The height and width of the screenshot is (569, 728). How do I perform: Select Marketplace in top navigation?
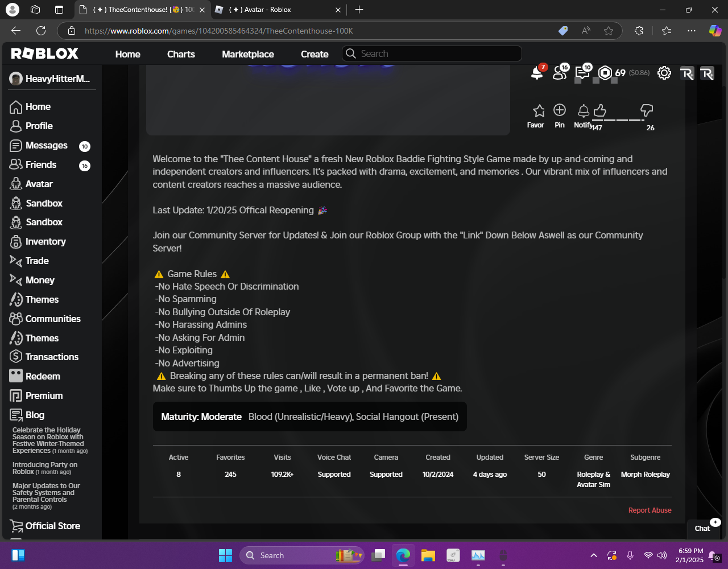coord(248,54)
